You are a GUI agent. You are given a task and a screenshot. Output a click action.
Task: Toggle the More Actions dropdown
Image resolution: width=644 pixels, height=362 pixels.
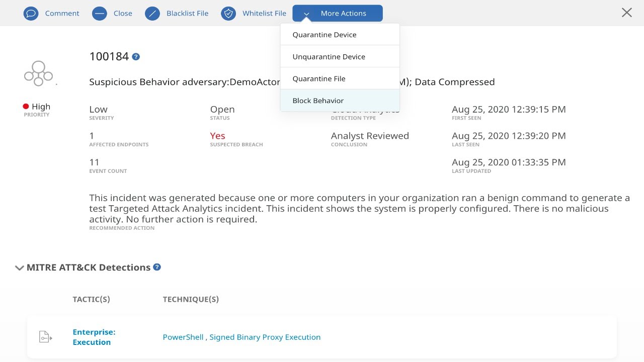[338, 14]
